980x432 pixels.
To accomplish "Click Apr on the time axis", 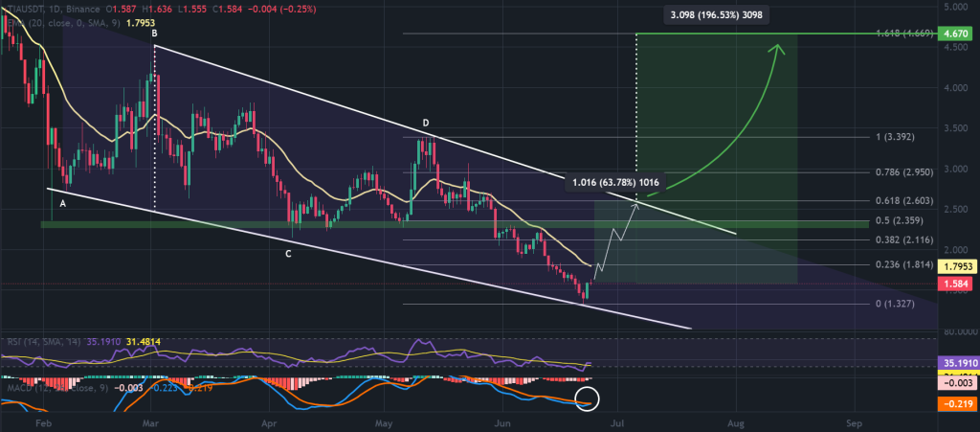I will pos(267,422).
